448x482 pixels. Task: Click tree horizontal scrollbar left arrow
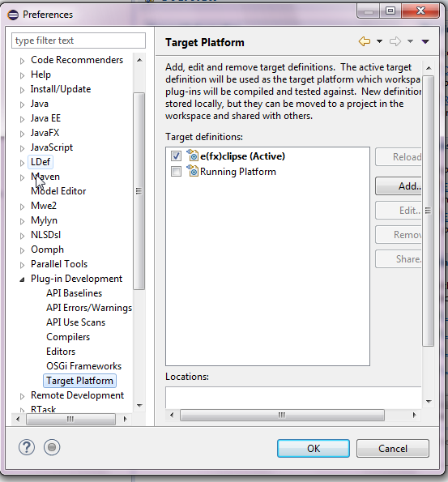18,419
